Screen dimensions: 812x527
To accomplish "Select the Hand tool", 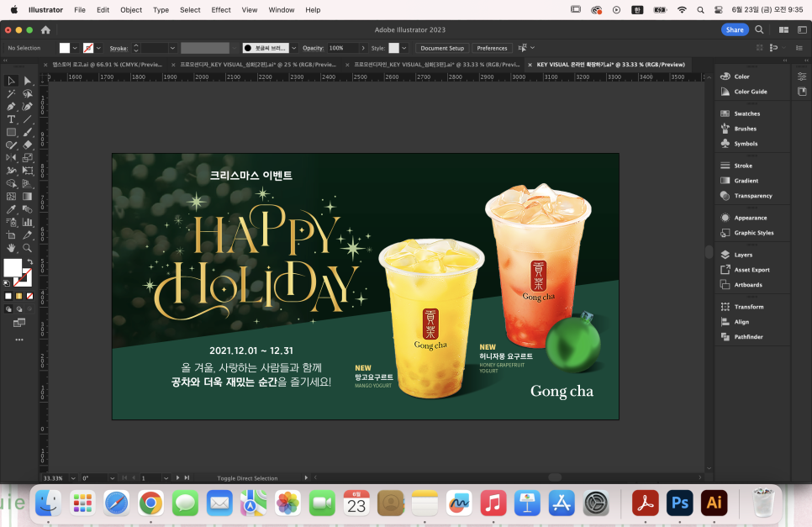I will pos(11,249).
